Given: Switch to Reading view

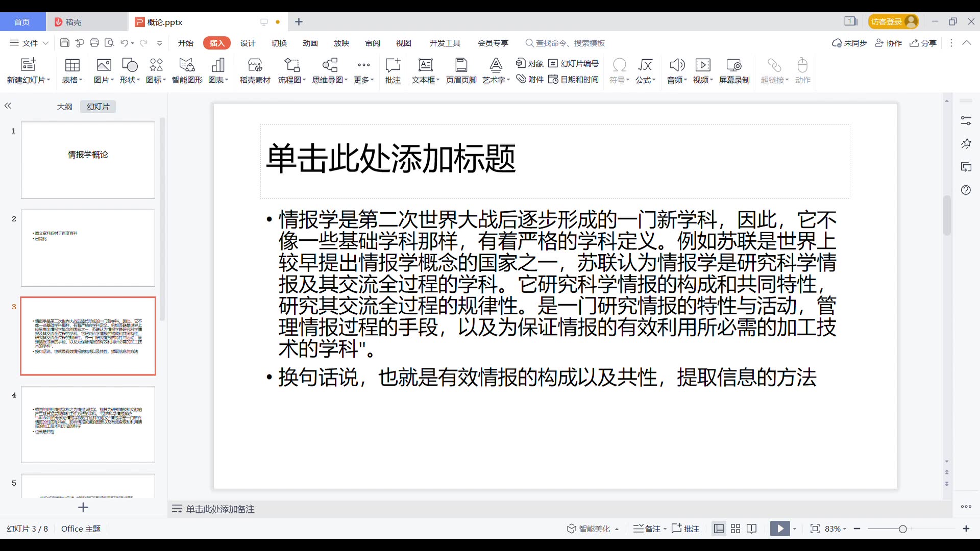Looking at the screenshot, I should coord(751,529).
